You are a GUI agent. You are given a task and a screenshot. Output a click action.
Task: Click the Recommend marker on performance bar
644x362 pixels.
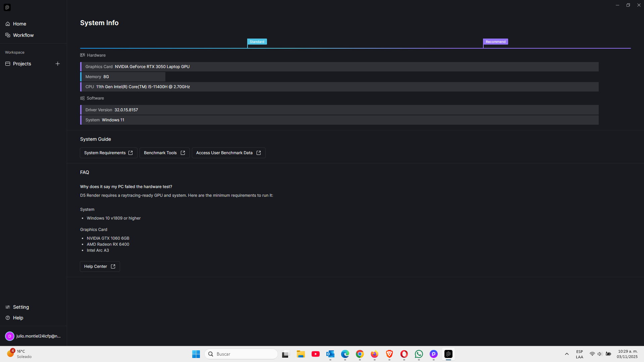[x=495, y=42]
